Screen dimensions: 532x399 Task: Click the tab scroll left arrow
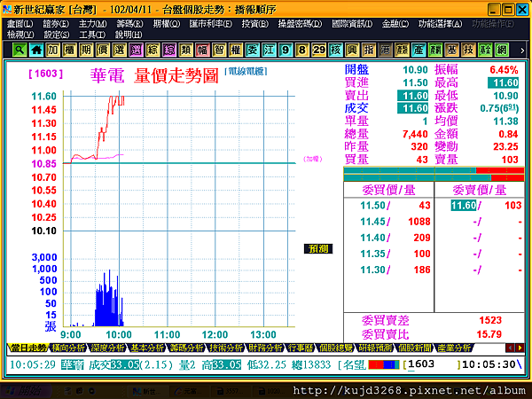tap(510, 348)
